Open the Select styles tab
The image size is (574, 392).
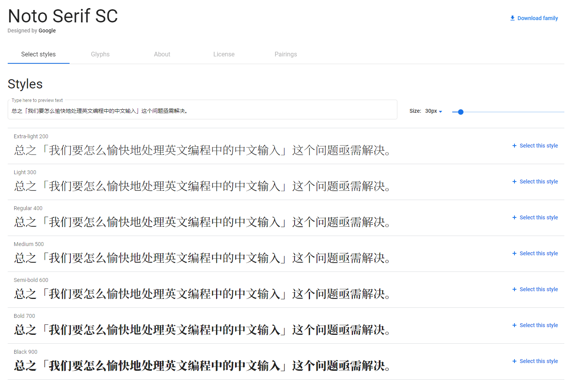coord(38,54)
